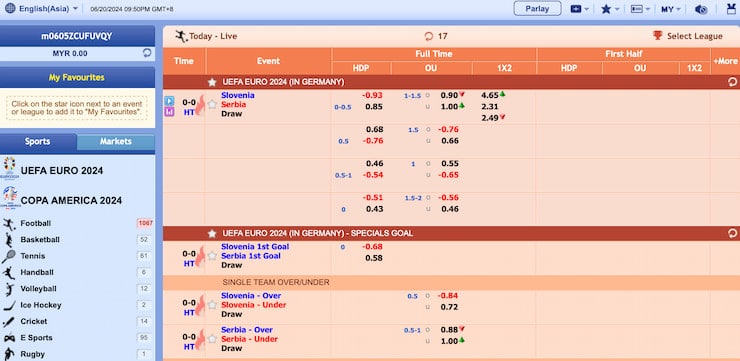The image size is (740, 361).
Task: Click the E Sports gamepad icon
Action: 9,338
